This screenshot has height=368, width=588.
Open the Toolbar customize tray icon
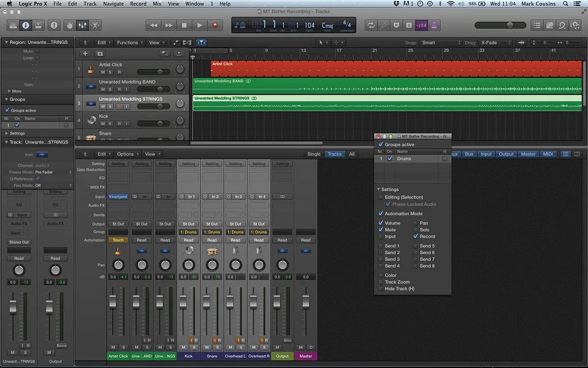point(38,25)
